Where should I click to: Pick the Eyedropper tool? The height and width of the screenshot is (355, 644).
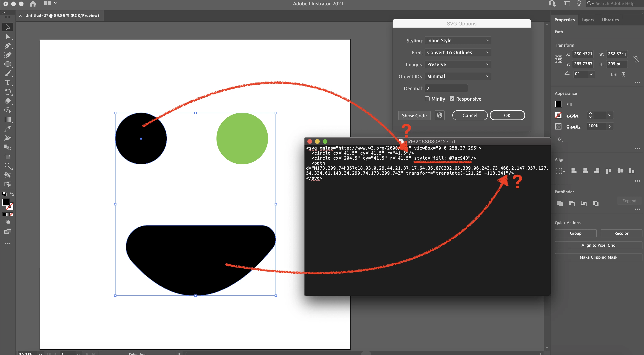(x=8, y=129)
